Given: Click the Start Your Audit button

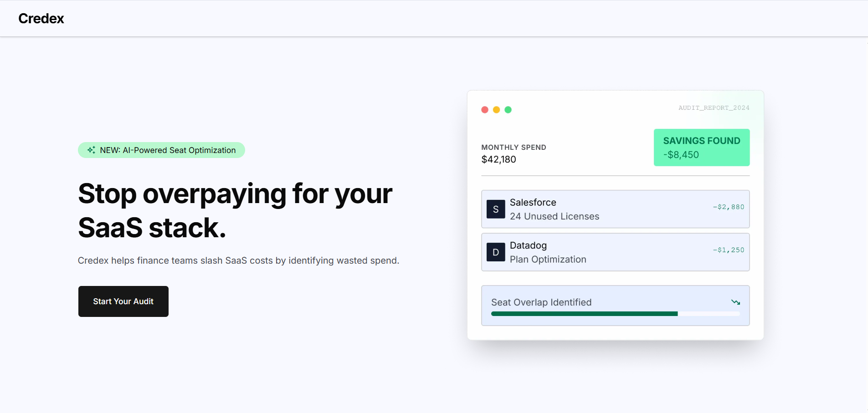Looking at the screenshot, I should tap(123, 301).
